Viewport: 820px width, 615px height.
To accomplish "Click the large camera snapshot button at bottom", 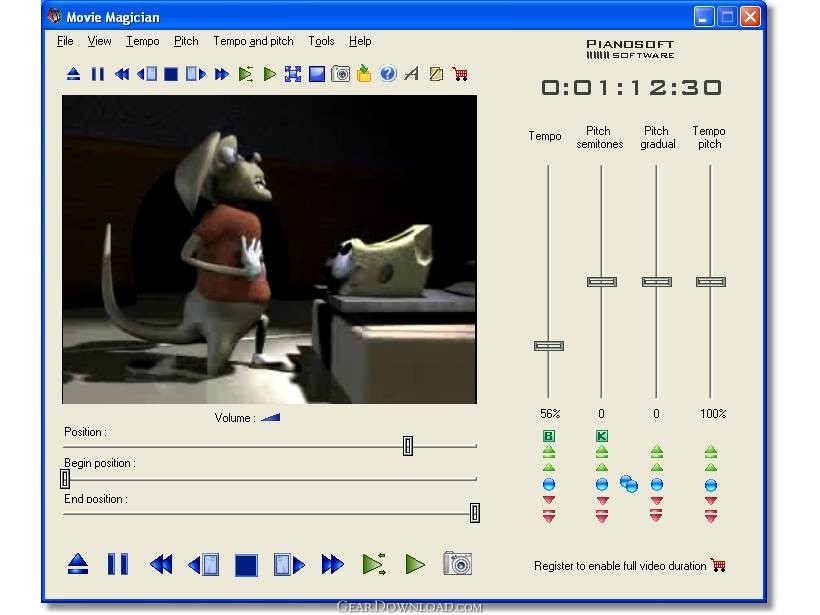I will [458, 563].
